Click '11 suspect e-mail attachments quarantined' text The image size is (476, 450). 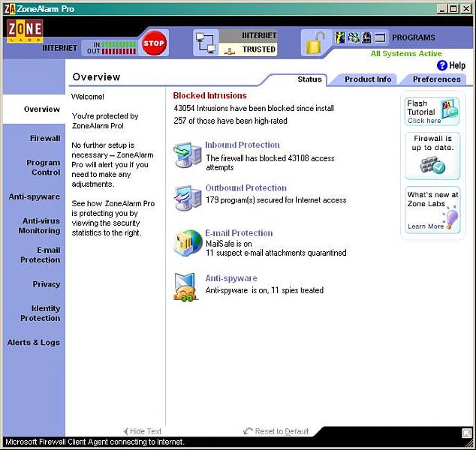(x=276, y=253)
